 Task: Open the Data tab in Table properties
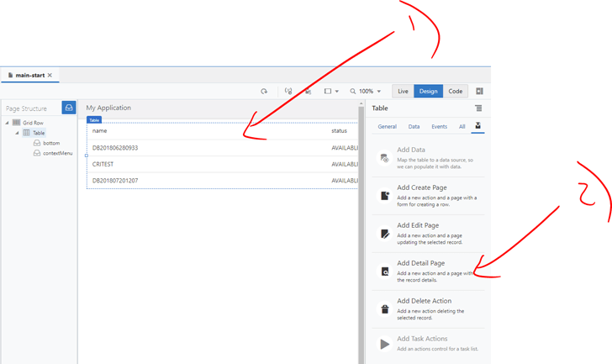pos(414,127)
